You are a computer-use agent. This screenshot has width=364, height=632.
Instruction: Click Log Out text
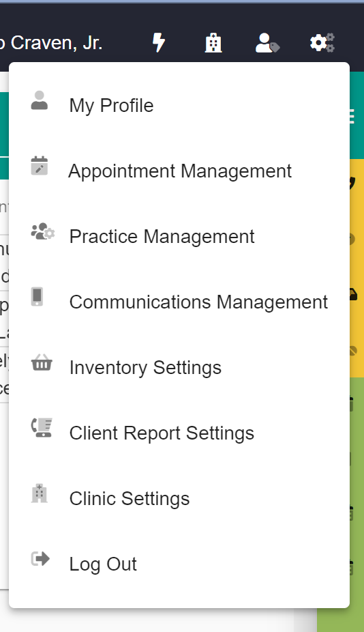(103, 564)
